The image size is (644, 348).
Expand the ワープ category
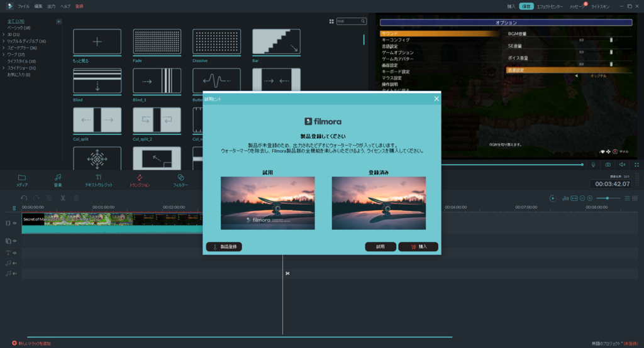(x=4, y=55)
